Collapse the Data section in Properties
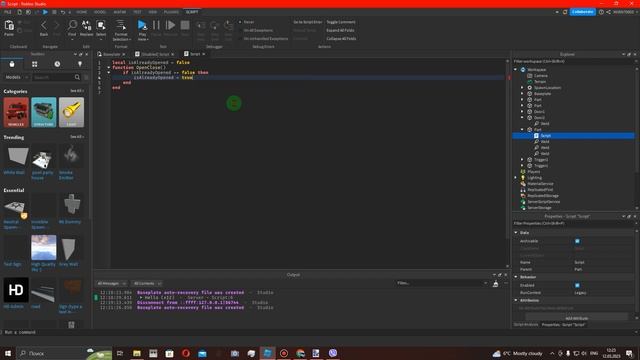Image resolution: width=640 pixels, height=360 pixels. point(516,233)
